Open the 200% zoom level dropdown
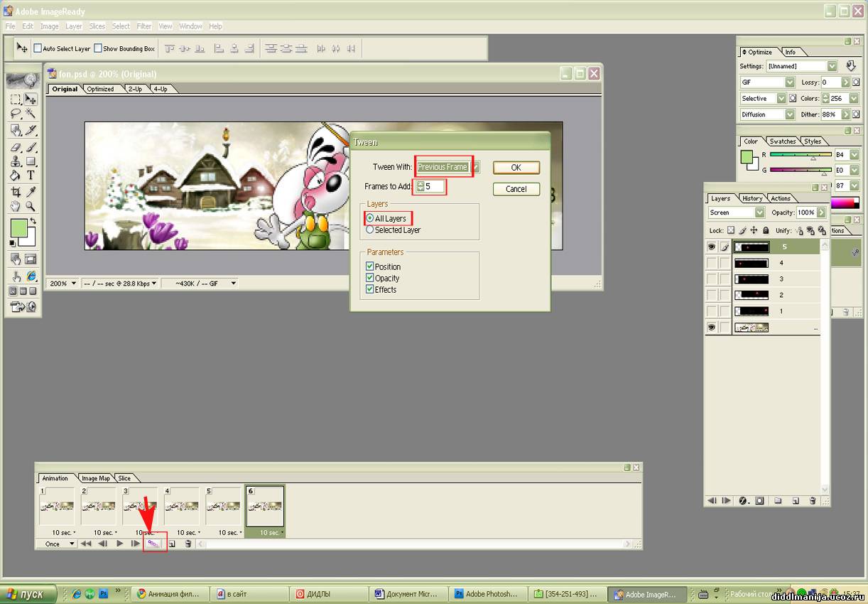 click(x=63, y=283)
